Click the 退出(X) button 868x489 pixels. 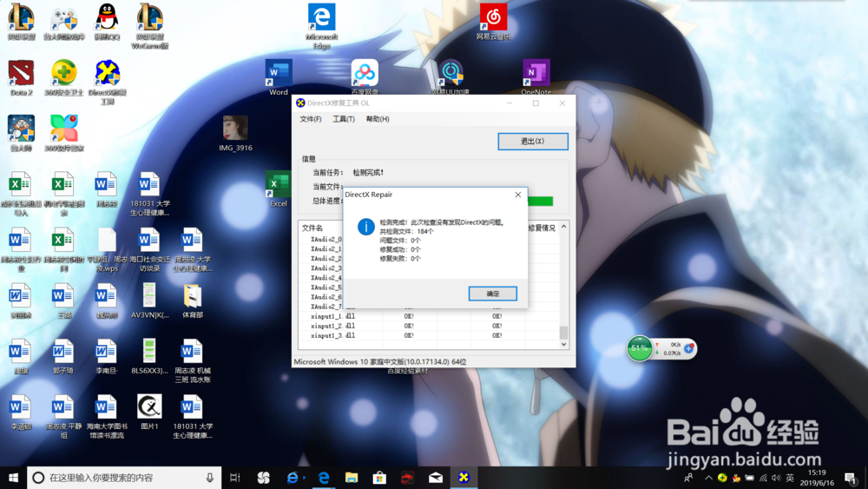[533, 142]
